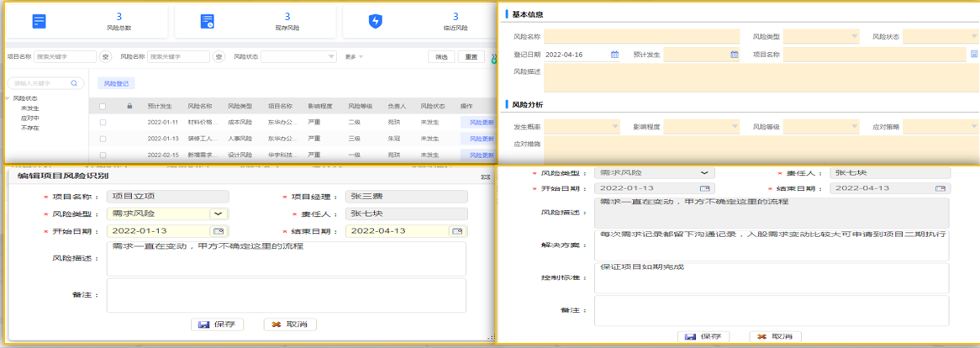980x348 pixels.
Task: Open 结束日期 calendar icon in the 解决方案 form
Action: point(940,188)
